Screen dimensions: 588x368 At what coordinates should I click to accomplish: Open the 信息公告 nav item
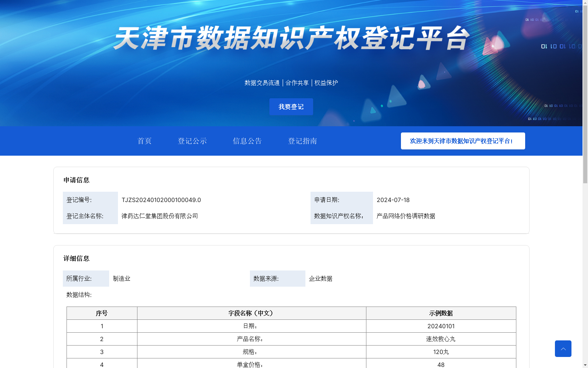pyautogui.click(x=247, y=141)
